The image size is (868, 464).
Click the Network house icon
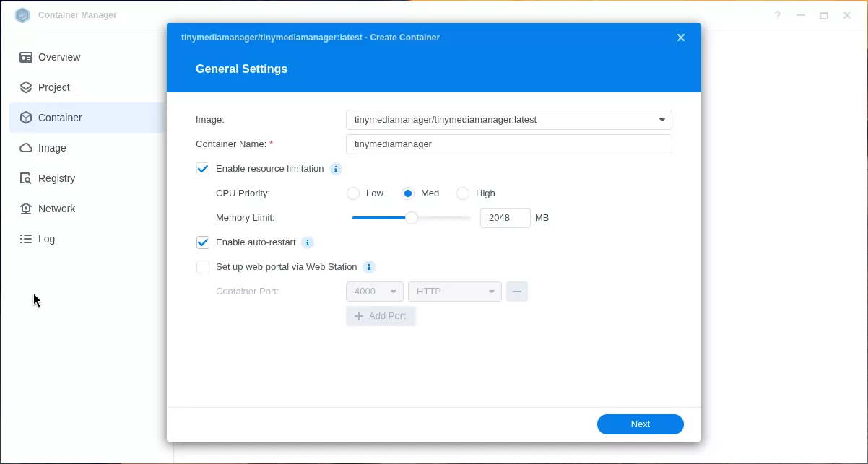click(26, 209)
